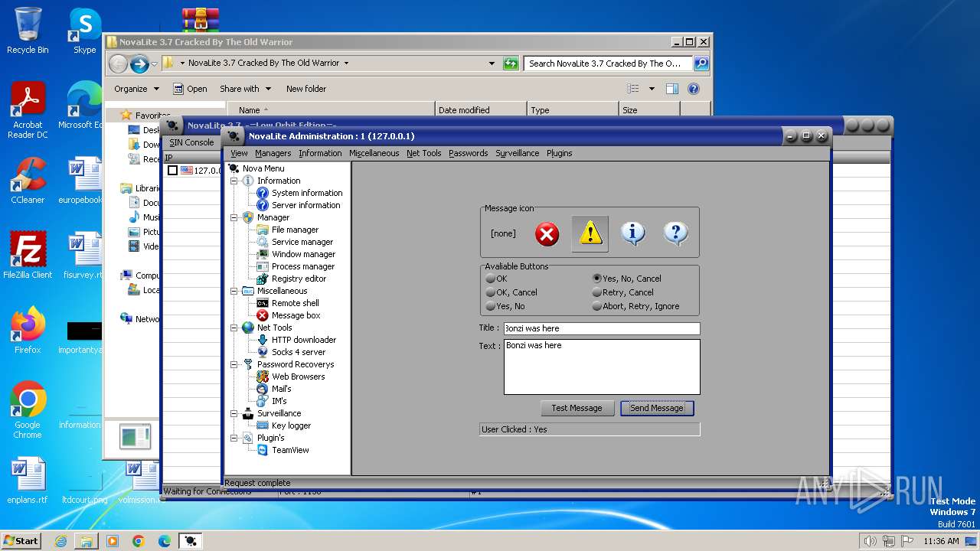Select the Yes, No, Cancel radio option
The height and width of the screenshot is (551, 980).
tap(597, 279)
